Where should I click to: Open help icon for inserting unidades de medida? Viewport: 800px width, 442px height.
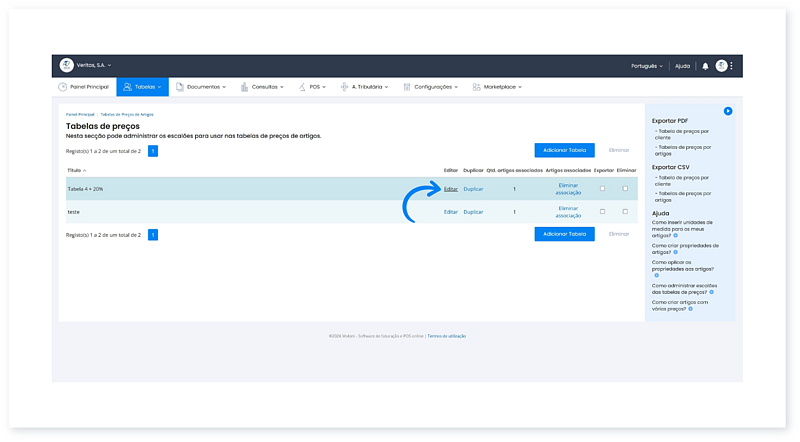[675, 235]
